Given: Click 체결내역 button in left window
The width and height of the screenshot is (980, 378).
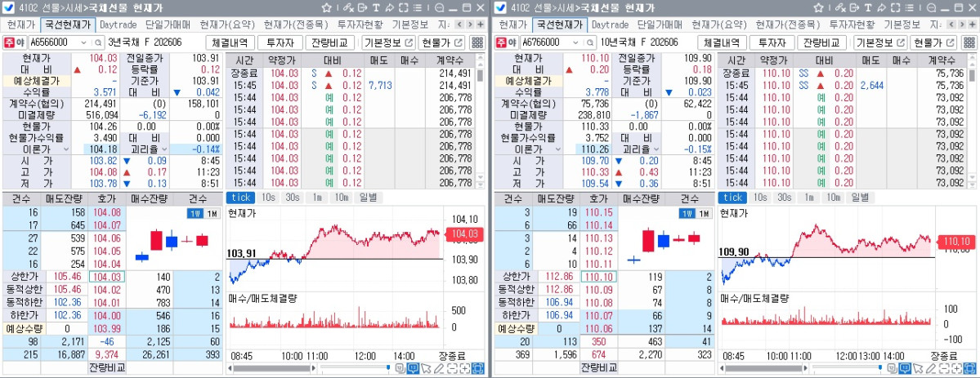Looking at the screenshot, I should pyautogui.click(x=230, y=42).
